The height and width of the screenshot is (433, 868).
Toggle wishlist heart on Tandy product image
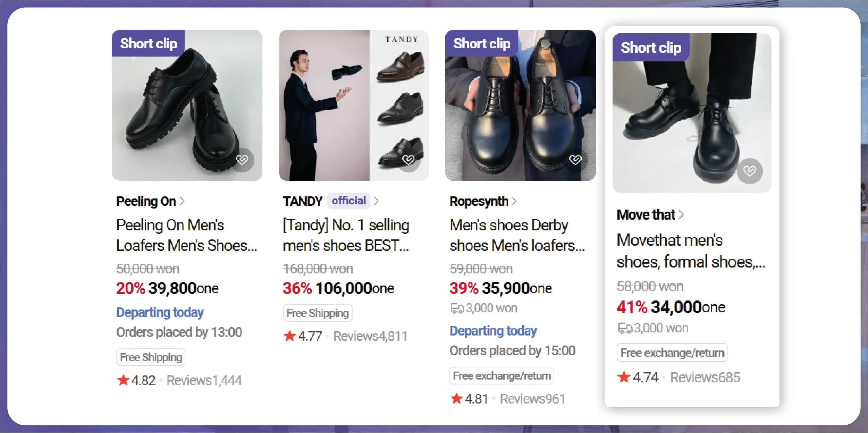coord(408,160)
